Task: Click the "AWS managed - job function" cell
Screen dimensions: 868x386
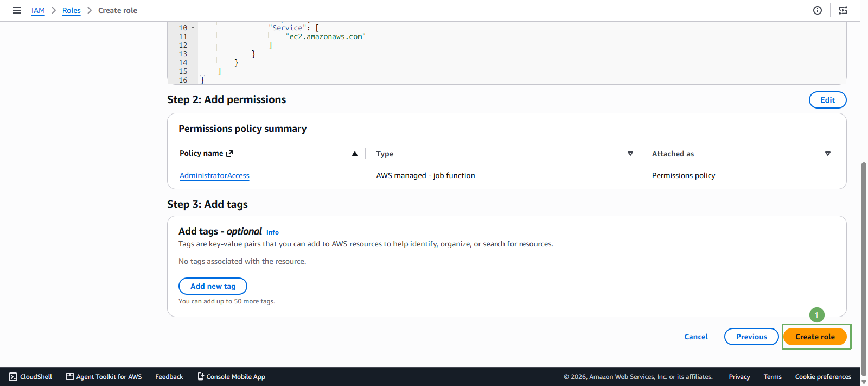Action: pos(425,175)
